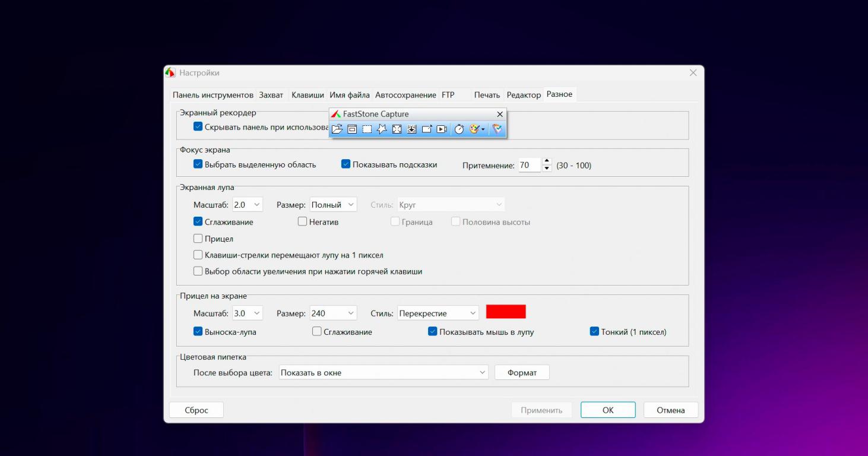Open the Автосохранение tab
This screenshot has height=456, width=868.
pos(406,95)
